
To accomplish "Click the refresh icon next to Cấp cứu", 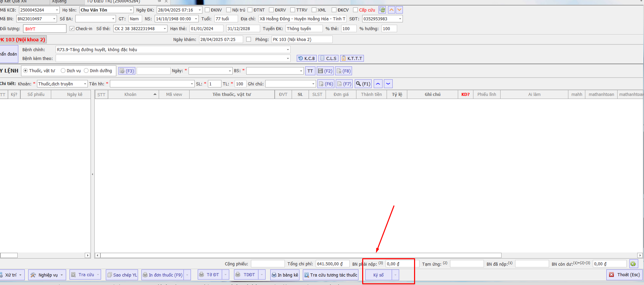I will pos(382,10).
